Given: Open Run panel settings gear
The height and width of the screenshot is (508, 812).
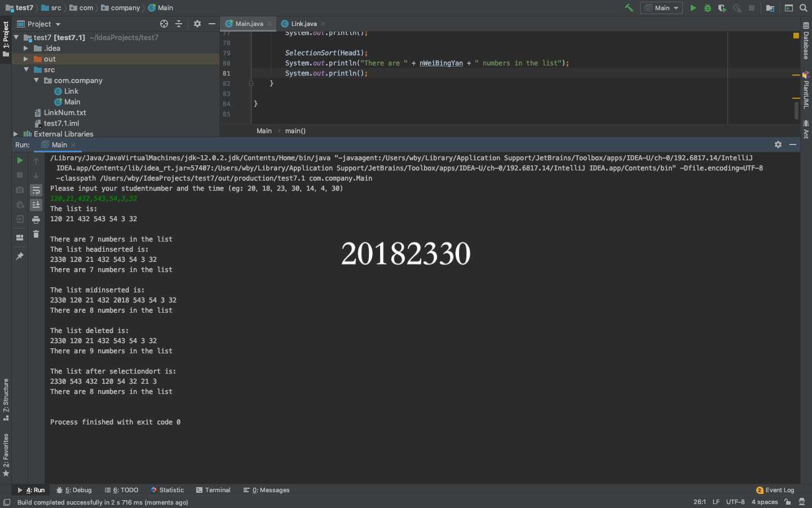Looking at the screenshot, I should [x=778, y=144].
